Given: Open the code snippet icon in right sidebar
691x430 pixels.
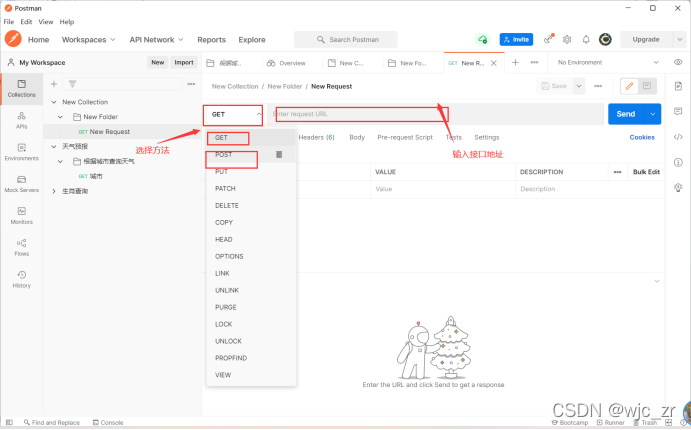Looking at the screenshot, I should (x=678, y=137).
